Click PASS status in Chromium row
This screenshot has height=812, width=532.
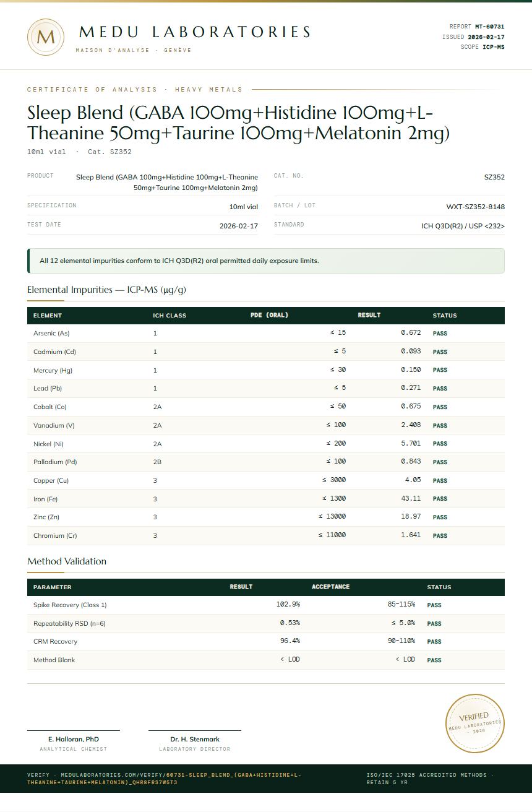pyautogui.click(x=440, y=536)
